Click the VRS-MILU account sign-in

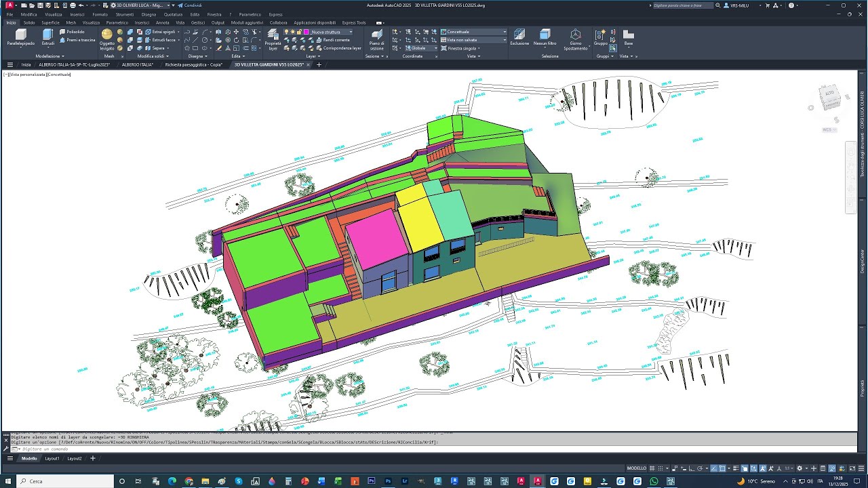click(x=737, y=5)
